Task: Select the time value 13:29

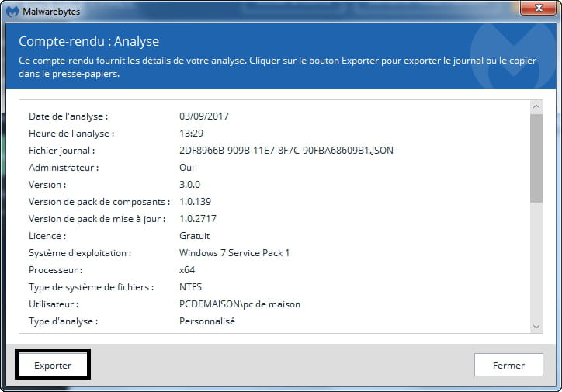Action: click(191, 134)
